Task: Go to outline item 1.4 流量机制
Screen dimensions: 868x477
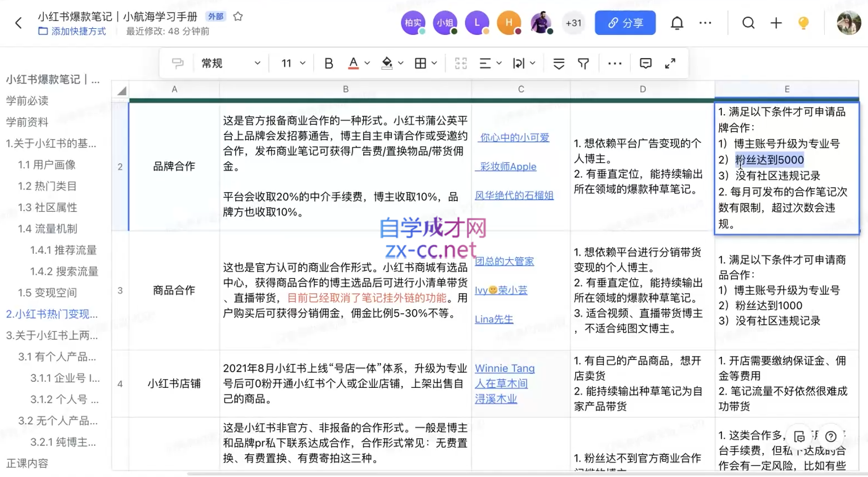Action: click(48, 229)
